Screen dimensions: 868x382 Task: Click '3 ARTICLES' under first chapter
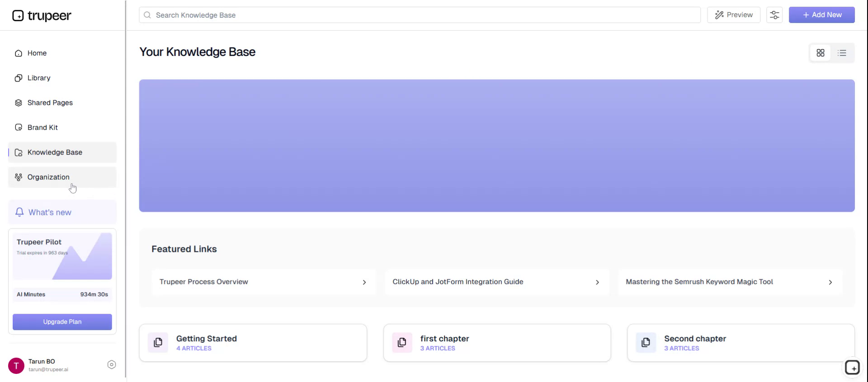pos(438,349)
